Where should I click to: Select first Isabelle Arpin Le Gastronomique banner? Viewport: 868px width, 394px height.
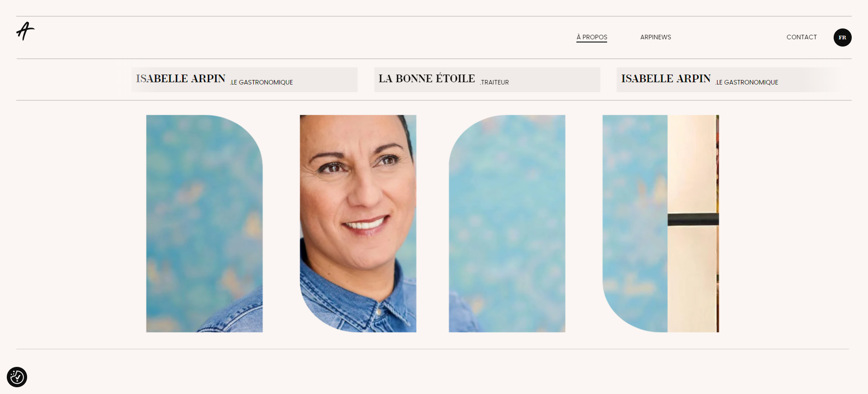click(x=245, y=80)
